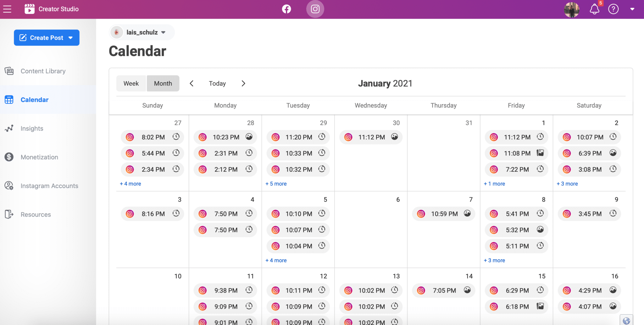Open the 9:09 PM post on Monday 11
Screen dimensions: 644x325
pyautogui.click(x=225, y=306)
